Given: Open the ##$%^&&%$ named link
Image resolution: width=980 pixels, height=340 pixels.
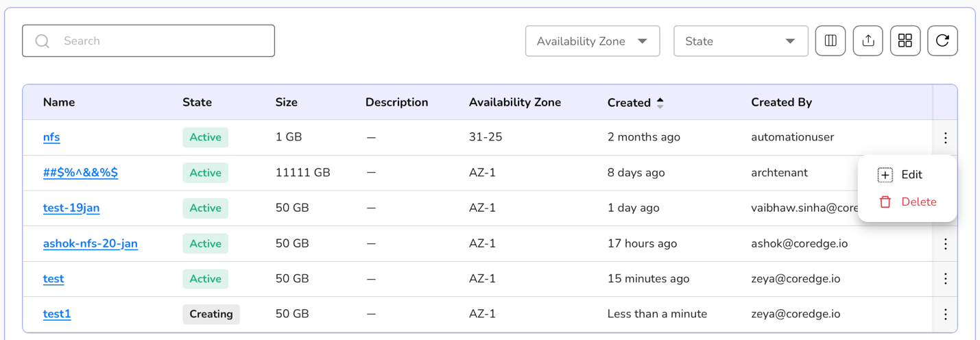Looking at the screenshot, I should 80,173.
